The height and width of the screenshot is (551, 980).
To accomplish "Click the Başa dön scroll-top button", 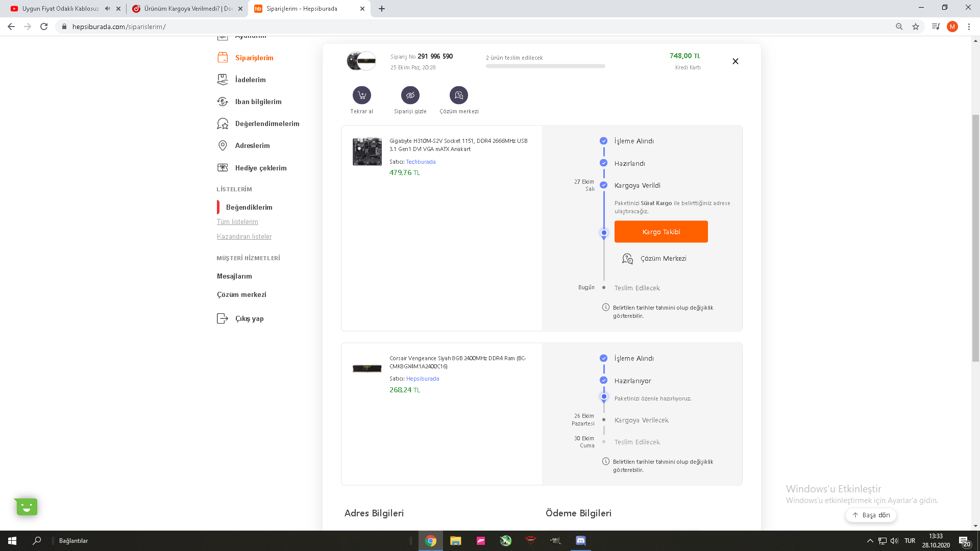I will coord(871,515).
